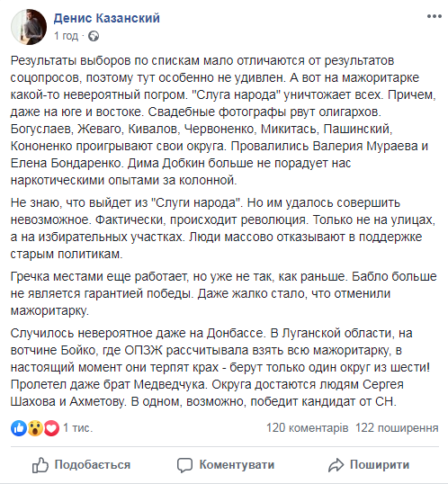Open the post timestamp '1 год'
Viewport: 448px width, 484px height.
coord(66,36)
